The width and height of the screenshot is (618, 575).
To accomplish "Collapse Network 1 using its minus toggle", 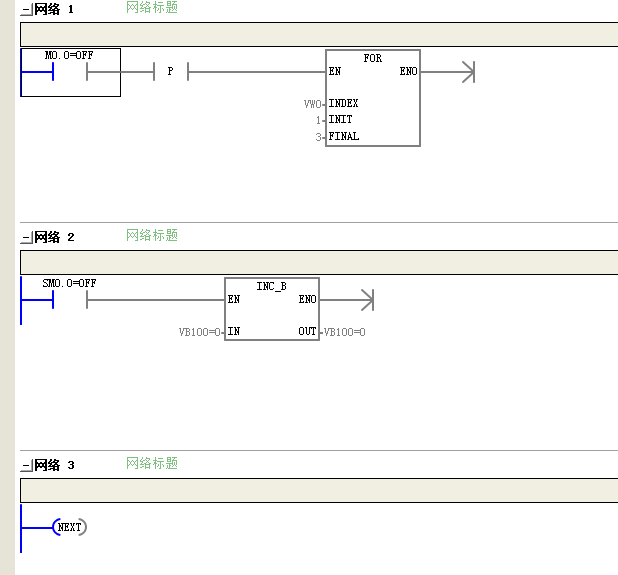I will [x=26, y=10].
